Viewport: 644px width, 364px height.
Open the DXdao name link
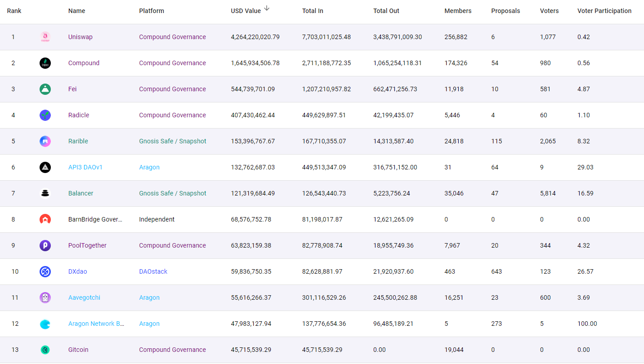pos(78,271)
